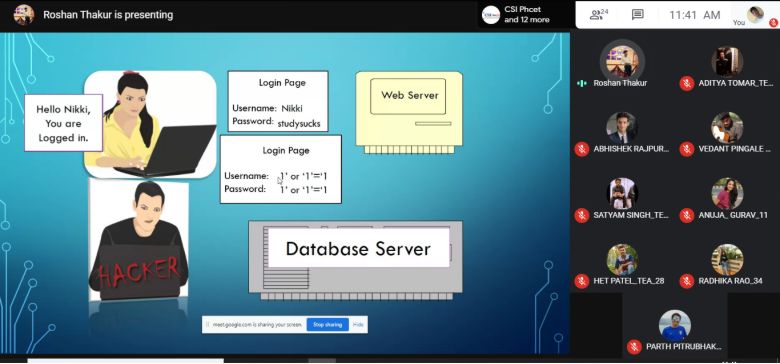Select ABHISHEK RAJPUR's avatar
Viewport: 780px width, 364px height.
point(622,128)
